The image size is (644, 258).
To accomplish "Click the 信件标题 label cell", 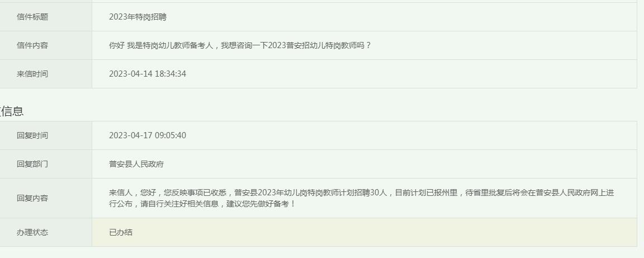I will [x=32, y=17].
